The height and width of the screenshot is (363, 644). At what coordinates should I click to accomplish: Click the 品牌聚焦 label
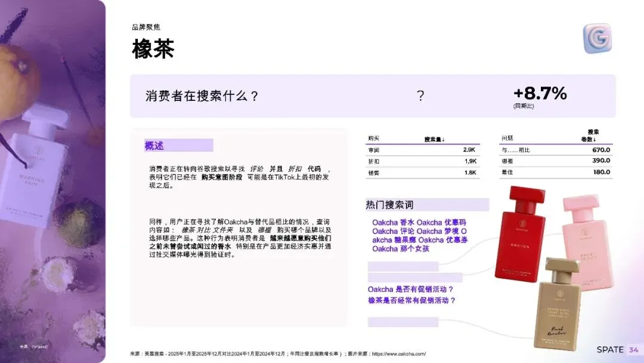(x=146, y=27)
